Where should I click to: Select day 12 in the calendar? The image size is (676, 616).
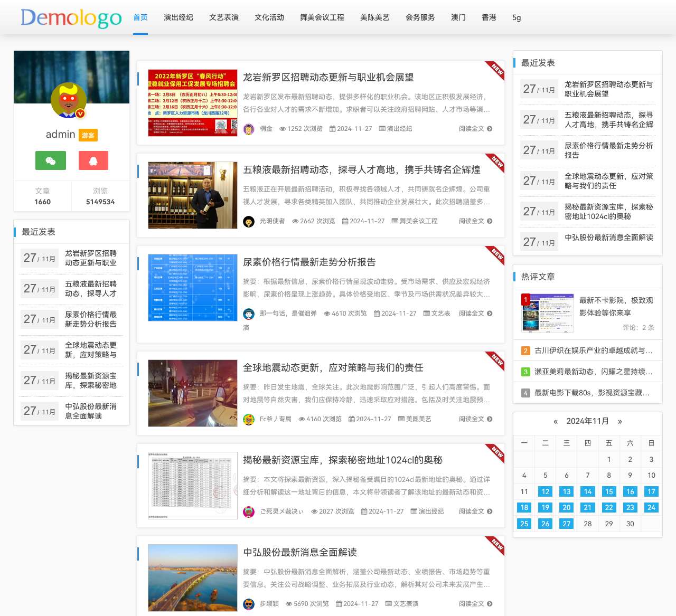(x=545, y=491)
